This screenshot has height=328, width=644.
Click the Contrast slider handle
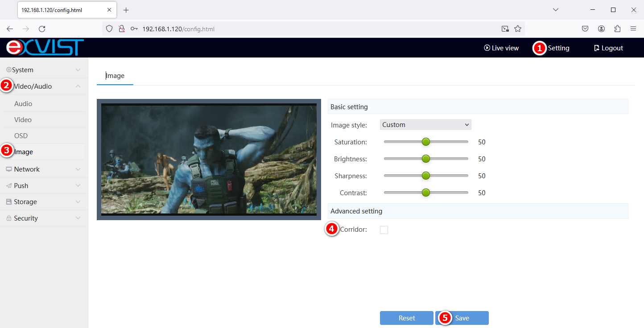tap(426, 193)
